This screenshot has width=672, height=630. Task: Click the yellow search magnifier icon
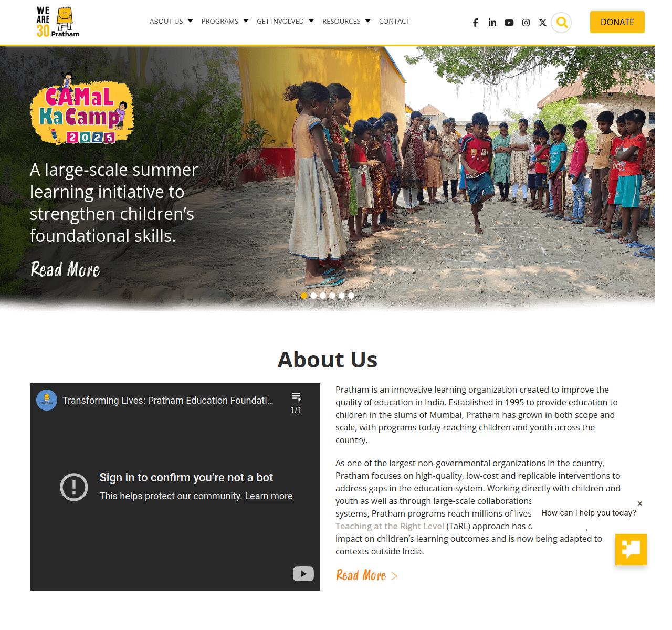coord(561,22)
